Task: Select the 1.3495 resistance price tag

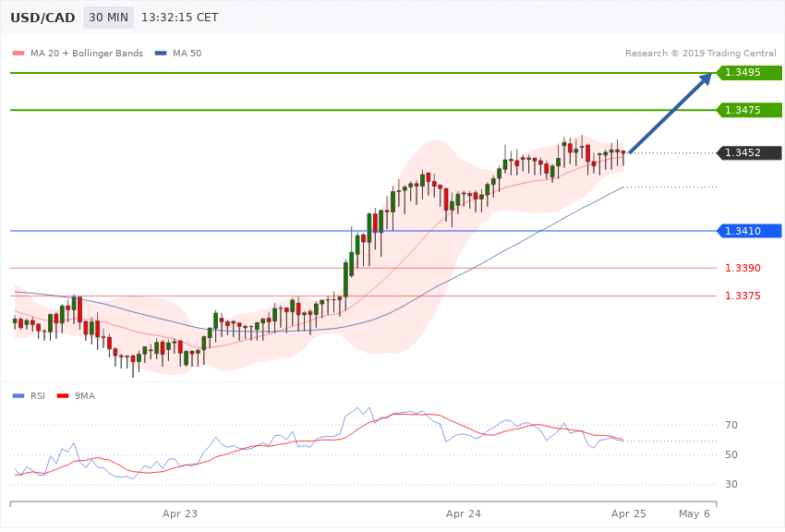Action: 750,73
